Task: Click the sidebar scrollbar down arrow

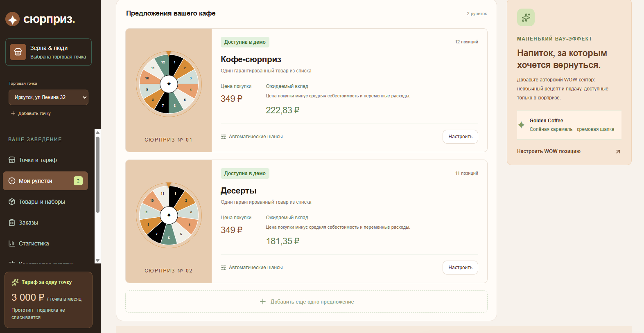Action: point(97,261)
